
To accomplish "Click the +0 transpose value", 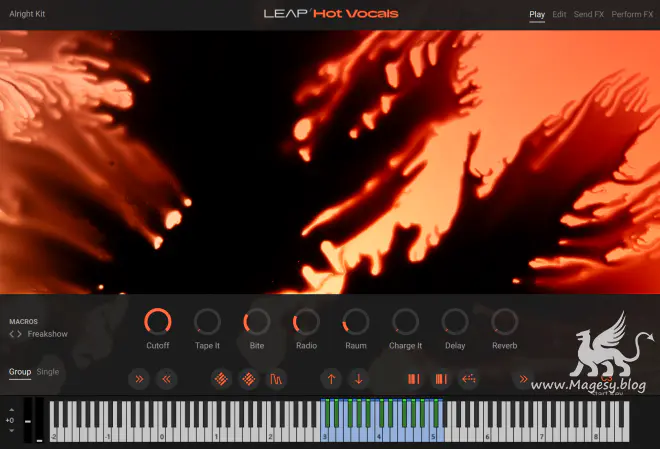I will click(10, 420).
